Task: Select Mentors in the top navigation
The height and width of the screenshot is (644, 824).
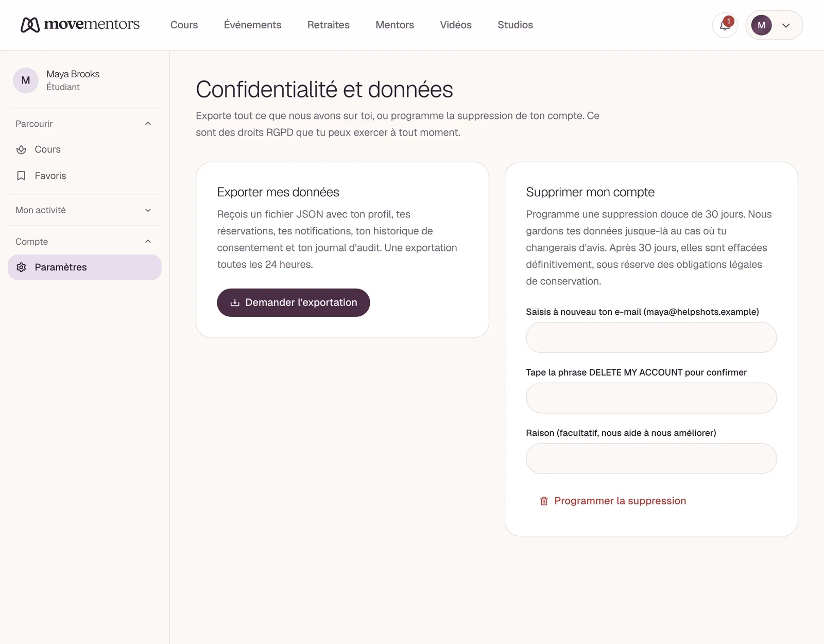Action: click(x=394, y=25)
